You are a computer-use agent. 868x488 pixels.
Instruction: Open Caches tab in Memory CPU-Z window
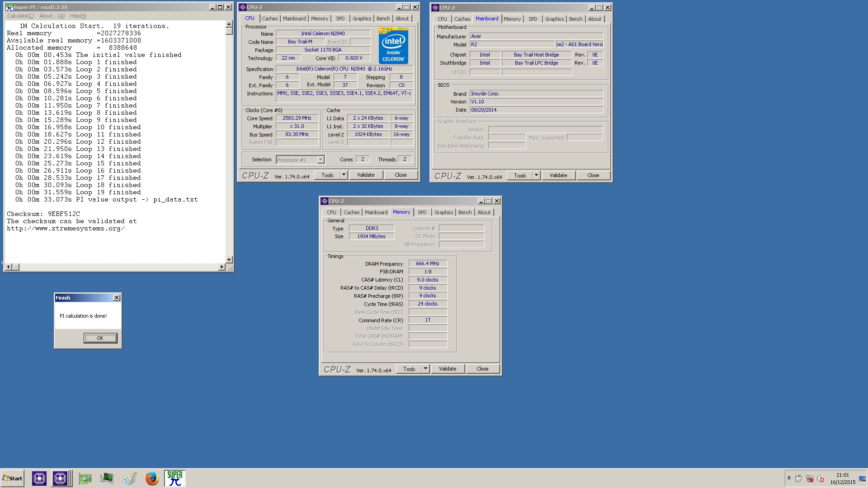tap(351, 212)
